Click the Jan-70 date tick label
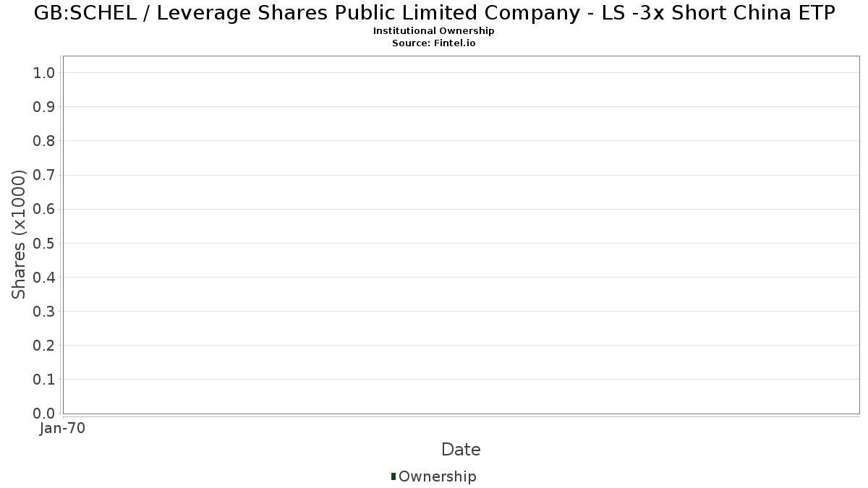Viewport: 868px width, 488px height. 62,429
